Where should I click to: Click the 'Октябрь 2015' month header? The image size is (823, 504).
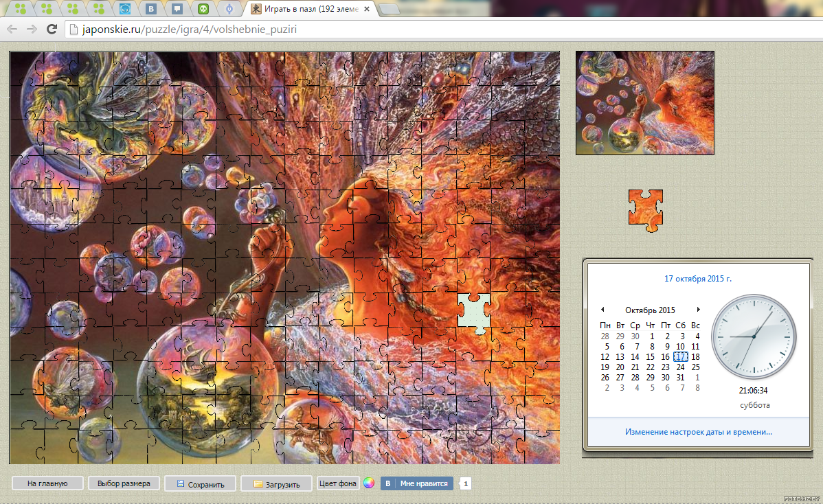pyautogui.click(x=650, y=310)
